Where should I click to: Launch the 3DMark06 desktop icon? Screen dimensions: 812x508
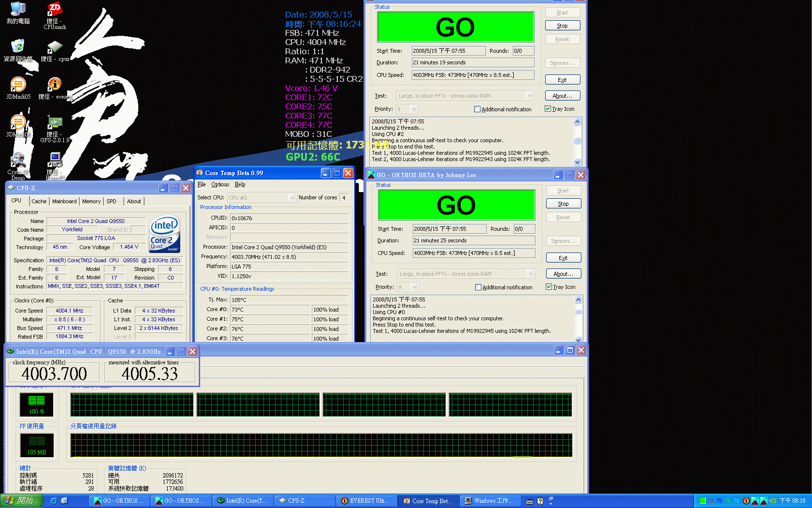[18, 126]
